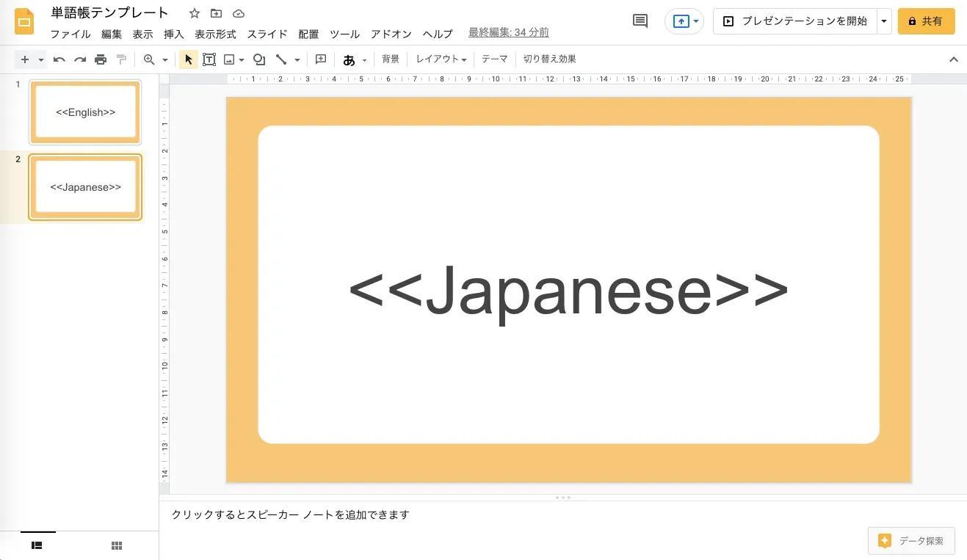Click the notes panel resize handle dots
967x560 pixels.
pyautogui.click(x=563, y=498)
